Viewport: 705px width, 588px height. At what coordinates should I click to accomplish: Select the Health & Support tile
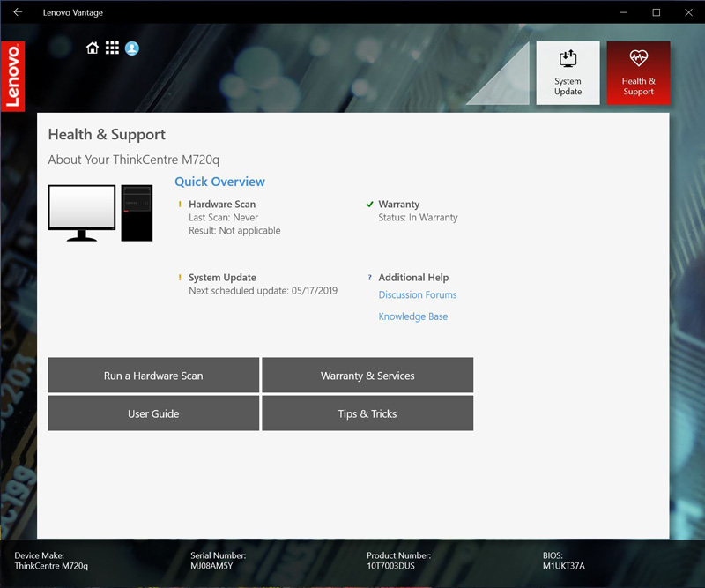click(638, 73)
